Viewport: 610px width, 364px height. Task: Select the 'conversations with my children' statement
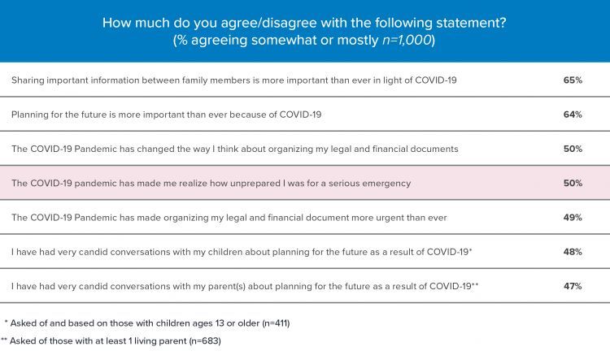242,252
